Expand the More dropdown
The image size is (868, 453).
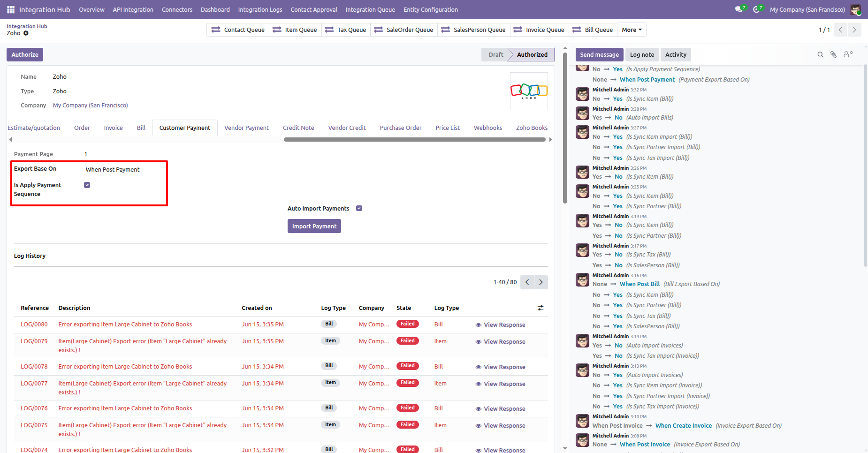tap(632, 30)
